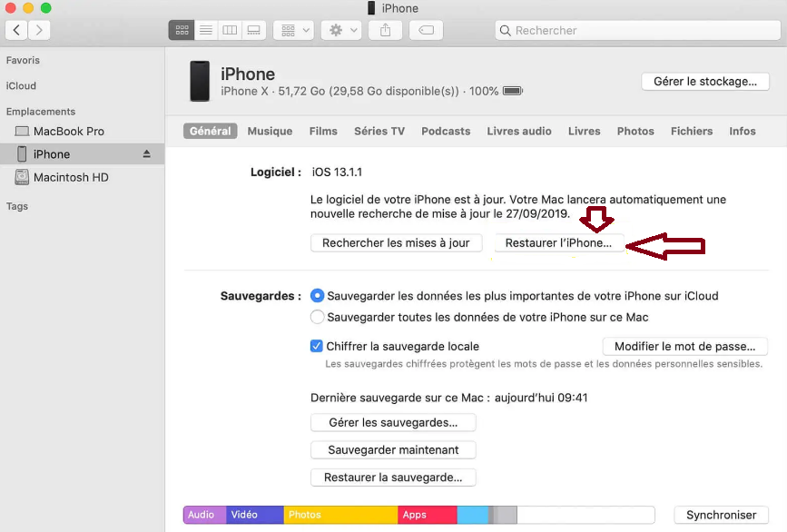This screenshot has height=532, width=787.
Task: Click the share icon in toolbar
Action: coord(386,30)
